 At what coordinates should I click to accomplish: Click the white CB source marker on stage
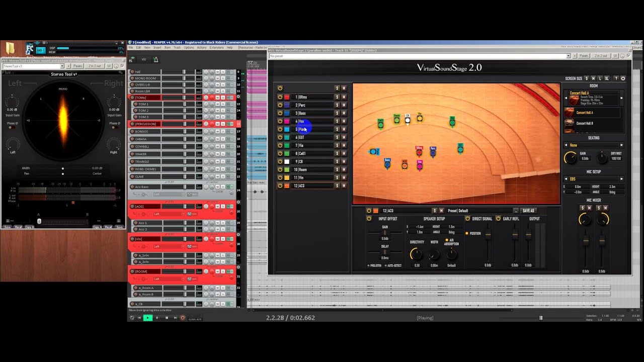(408, 120)
